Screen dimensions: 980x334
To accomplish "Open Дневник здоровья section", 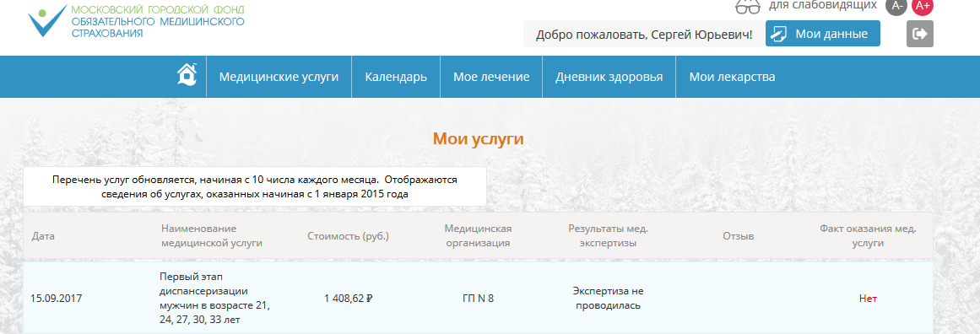I will coord(609,77).
